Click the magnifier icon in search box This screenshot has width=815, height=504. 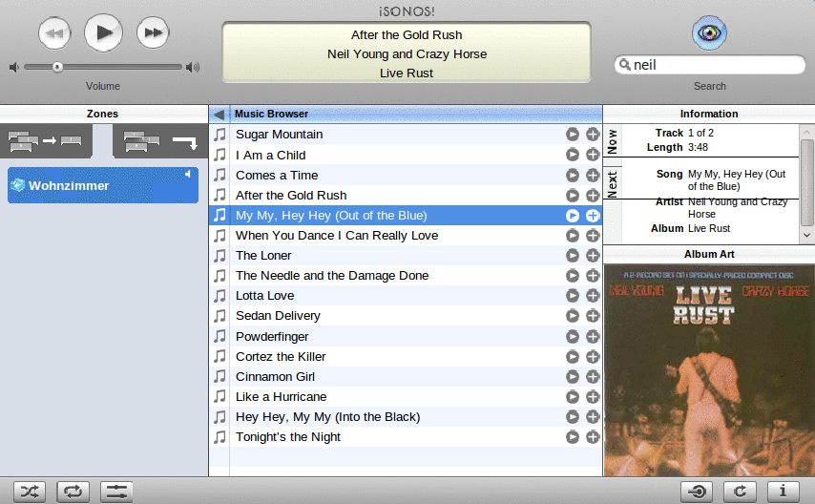pos(625,65)
